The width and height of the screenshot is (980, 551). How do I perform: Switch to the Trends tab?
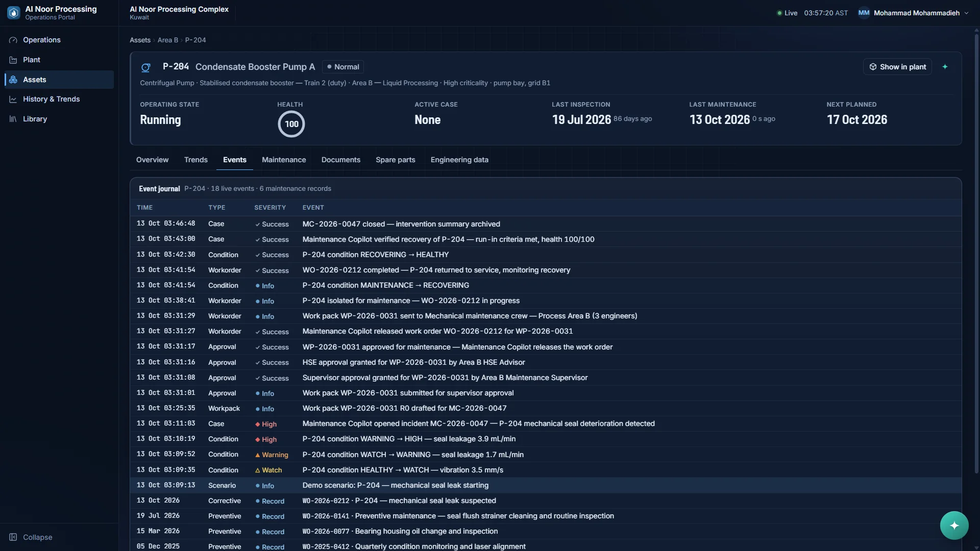196,160
